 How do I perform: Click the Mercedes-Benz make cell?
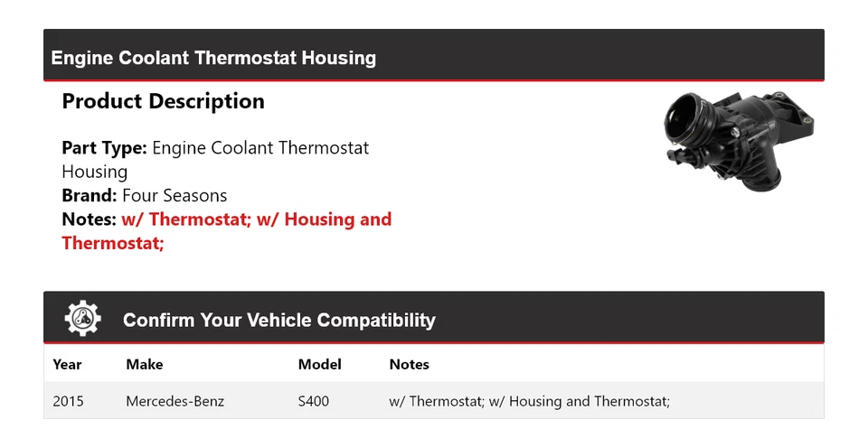coord(175,401)
